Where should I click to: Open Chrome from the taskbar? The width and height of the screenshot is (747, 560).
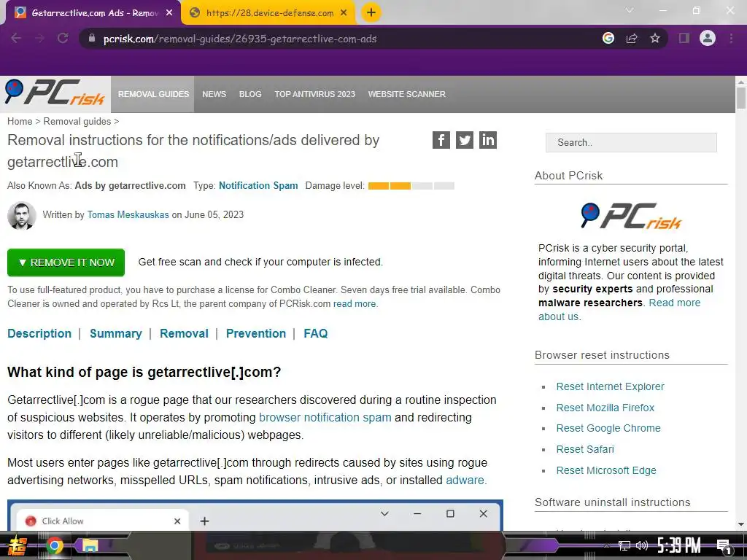coord(54,545)
